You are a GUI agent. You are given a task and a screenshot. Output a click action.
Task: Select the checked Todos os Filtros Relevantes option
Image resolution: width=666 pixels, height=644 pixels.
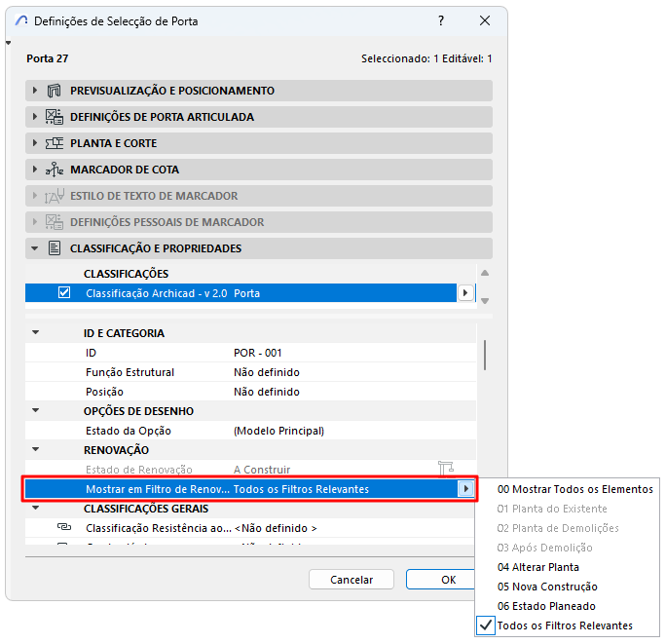click(565, 625)
